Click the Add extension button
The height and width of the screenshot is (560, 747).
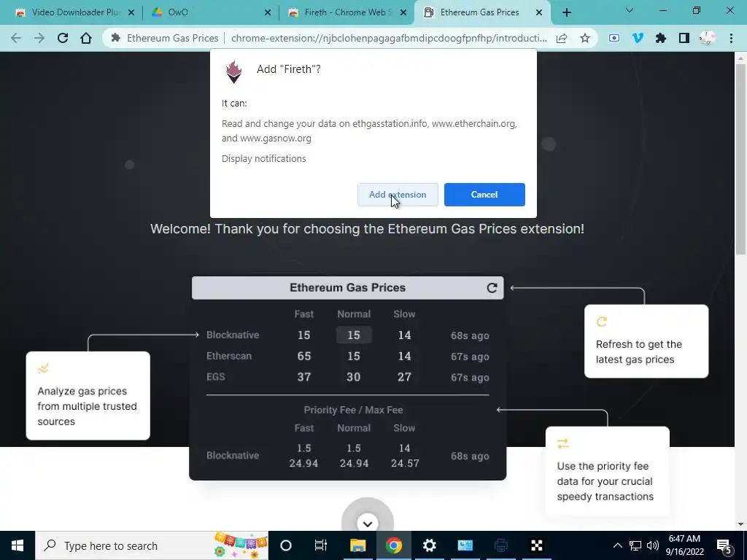[398, 194]
